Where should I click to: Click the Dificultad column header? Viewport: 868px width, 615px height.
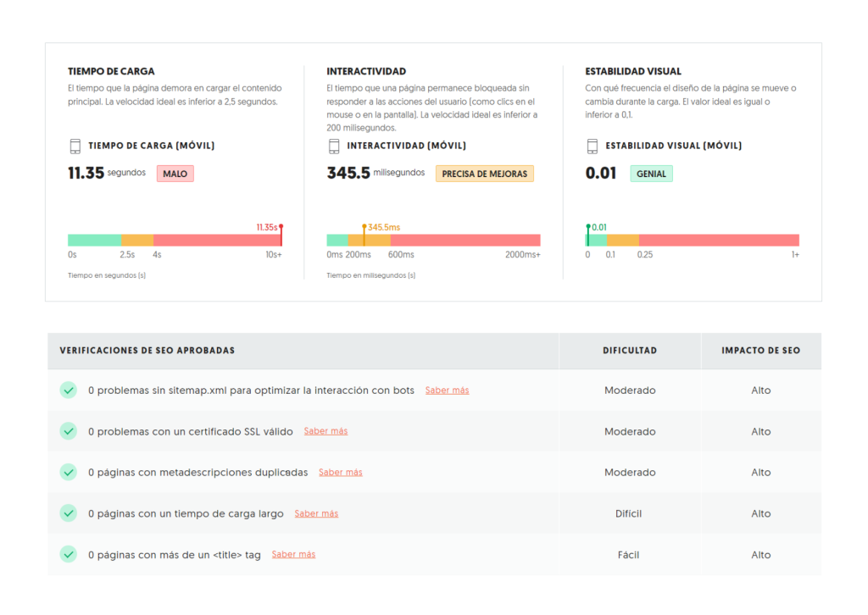(x=630, y=351)
